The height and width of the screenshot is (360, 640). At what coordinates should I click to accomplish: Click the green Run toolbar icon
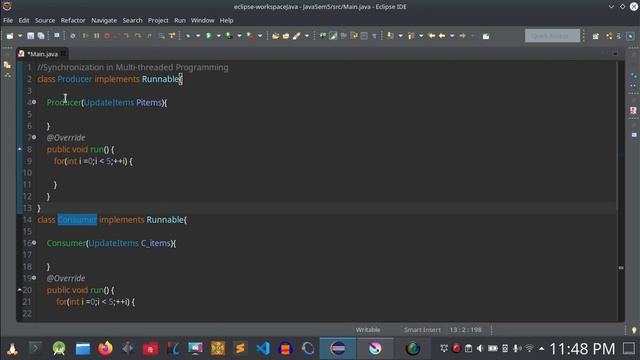209,36
